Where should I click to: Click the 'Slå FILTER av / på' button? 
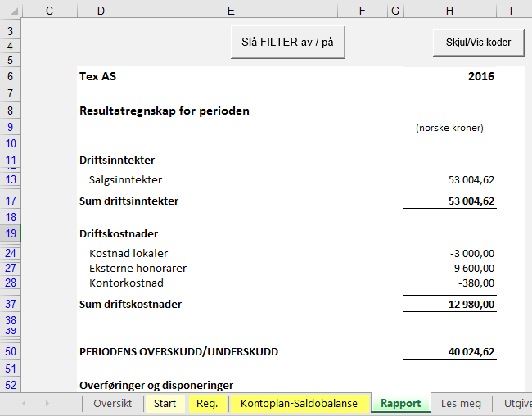(x=287, y=42)
